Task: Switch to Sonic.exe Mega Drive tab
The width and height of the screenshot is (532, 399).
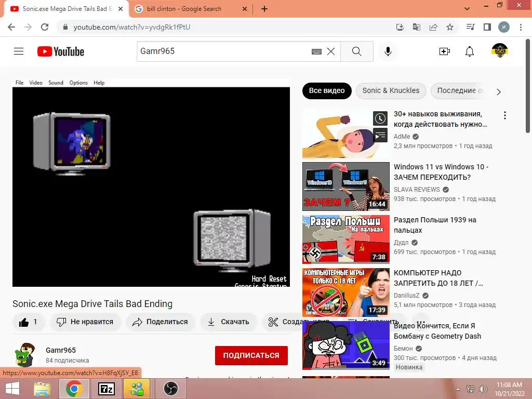Action: [66, 9]
